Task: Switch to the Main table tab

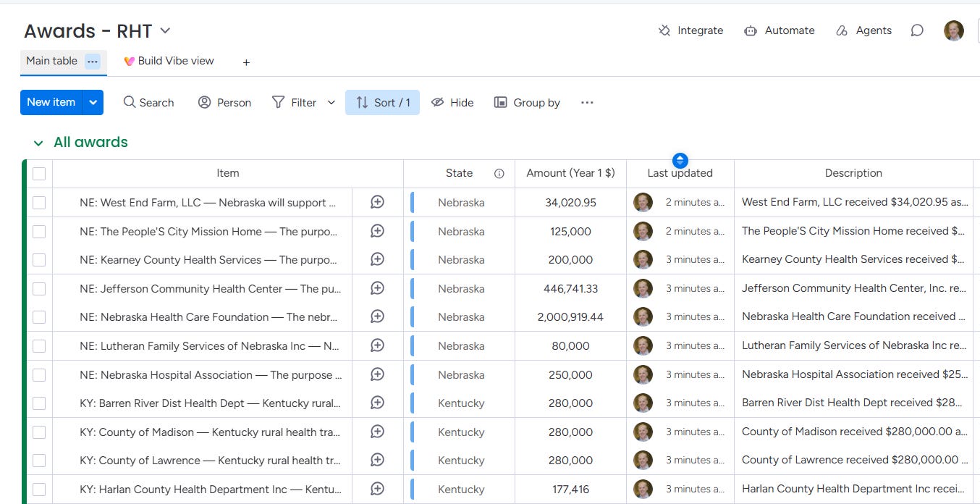Action: pyautogui.click(x=51, y=61)
